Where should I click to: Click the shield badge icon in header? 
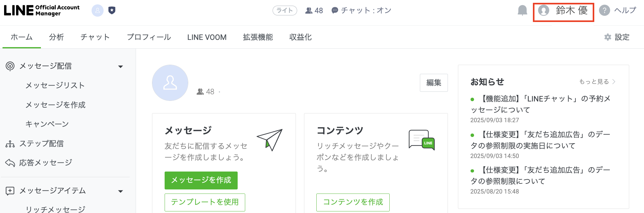point(112,10)
